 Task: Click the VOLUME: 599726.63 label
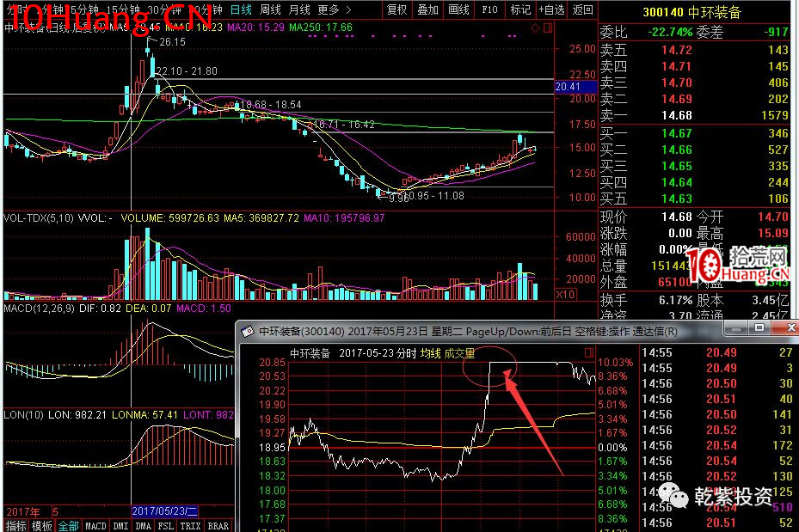pyautogui.click(x=170, y=218)
